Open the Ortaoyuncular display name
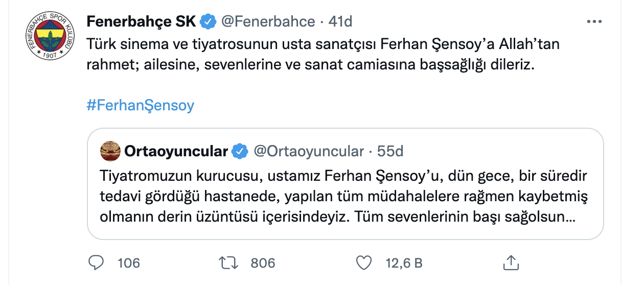The image size is (644, 285). click(175, 152)
